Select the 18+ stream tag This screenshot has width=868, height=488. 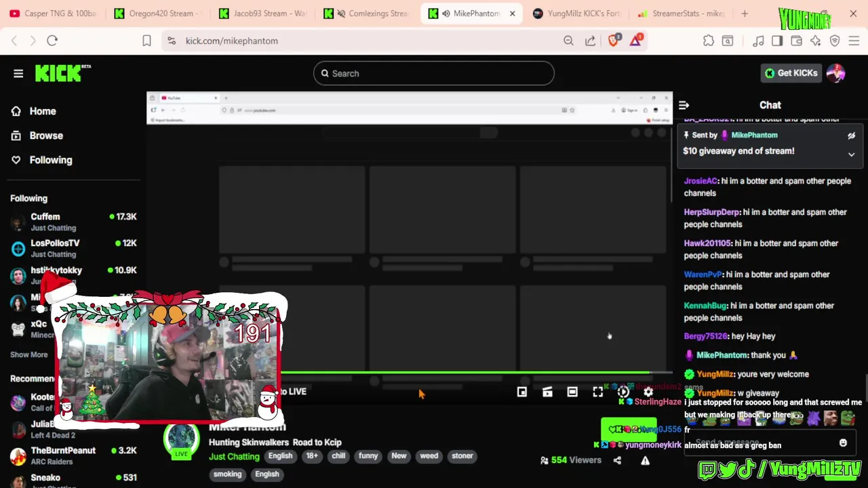click(312, 456)
